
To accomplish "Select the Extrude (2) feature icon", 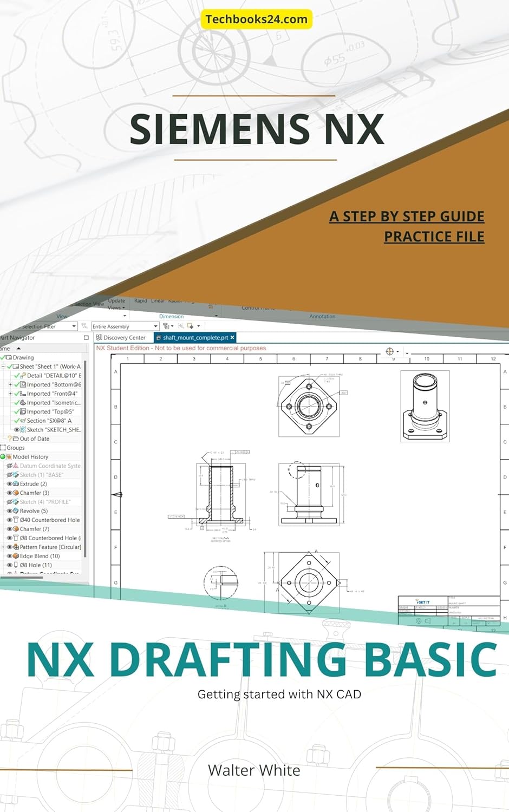I will (x=16, y=483).
